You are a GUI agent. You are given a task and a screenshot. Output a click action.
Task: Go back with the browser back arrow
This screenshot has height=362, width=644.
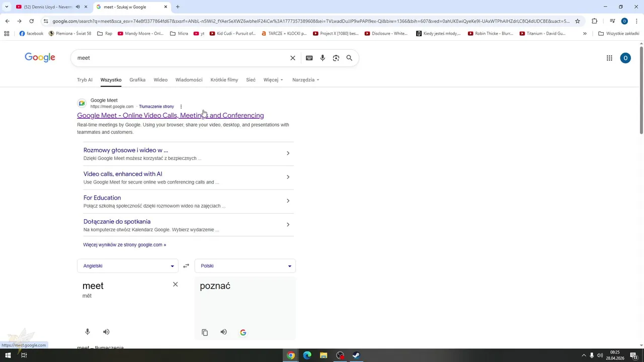tap(7, 21)
